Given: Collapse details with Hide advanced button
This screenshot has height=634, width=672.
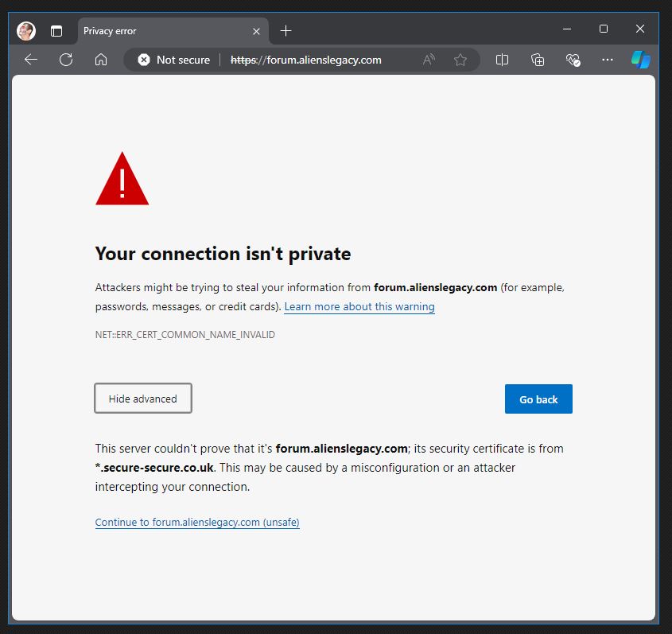Looking at the screenshot, I should 143,399.
